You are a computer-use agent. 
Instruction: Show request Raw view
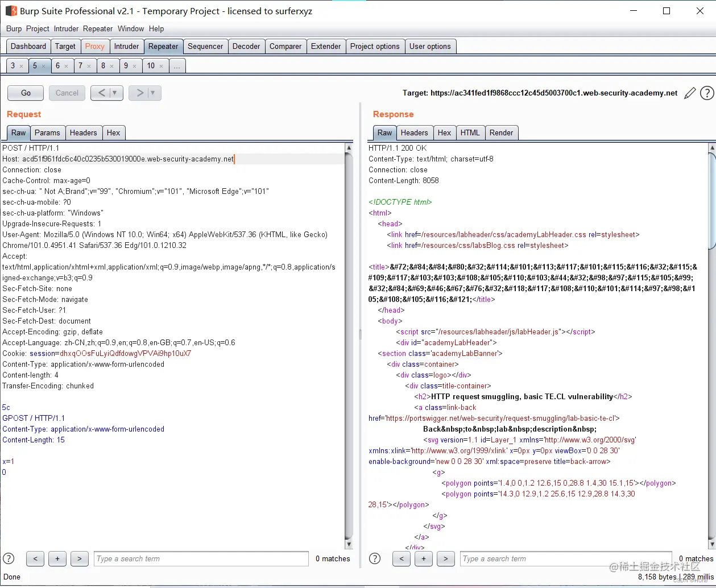(x=19, y=132)
